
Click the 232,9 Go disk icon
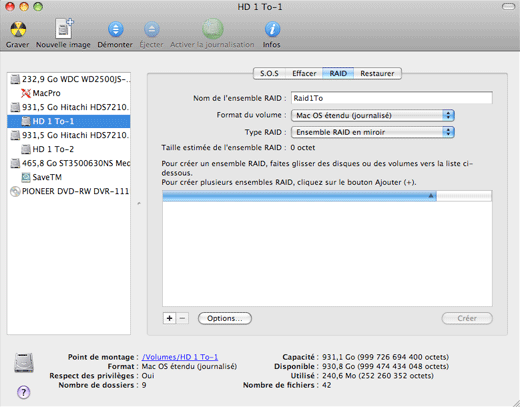point(15,79)
